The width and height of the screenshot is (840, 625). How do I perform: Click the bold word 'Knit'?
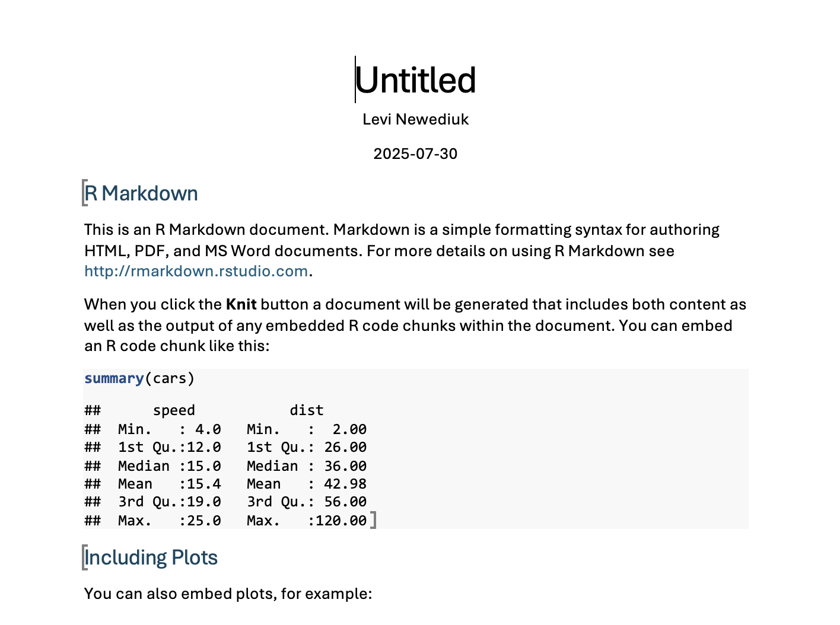[x=241, y=304]
